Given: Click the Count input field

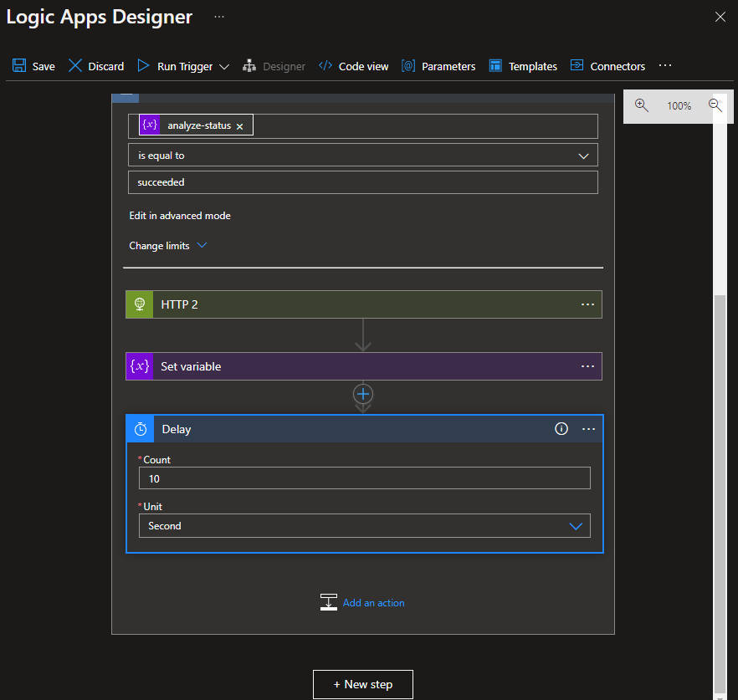Looking at the screenshot, I should [364, 478].
